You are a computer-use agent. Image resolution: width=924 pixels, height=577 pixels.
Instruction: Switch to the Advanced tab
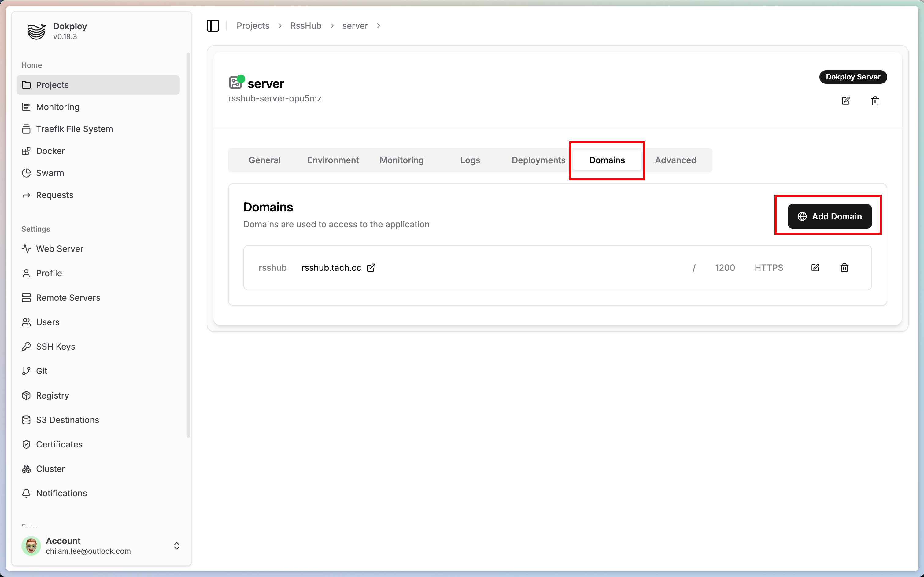click(675, 160)
